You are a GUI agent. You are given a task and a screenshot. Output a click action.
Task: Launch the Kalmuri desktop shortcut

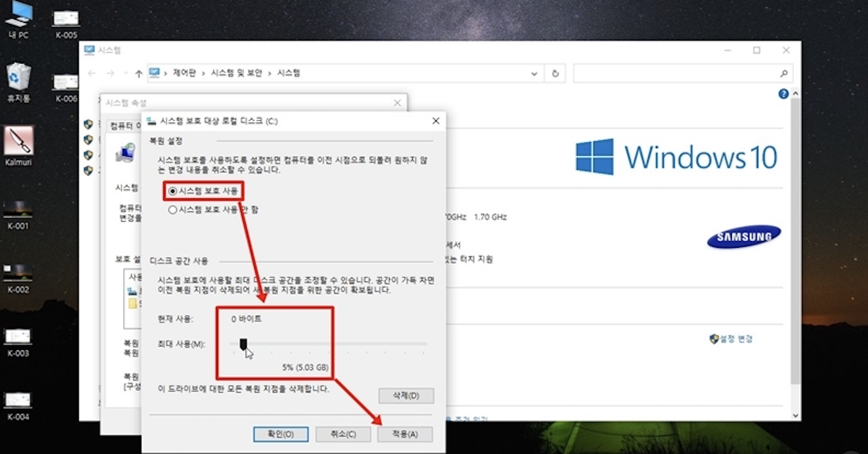[18, 146]
